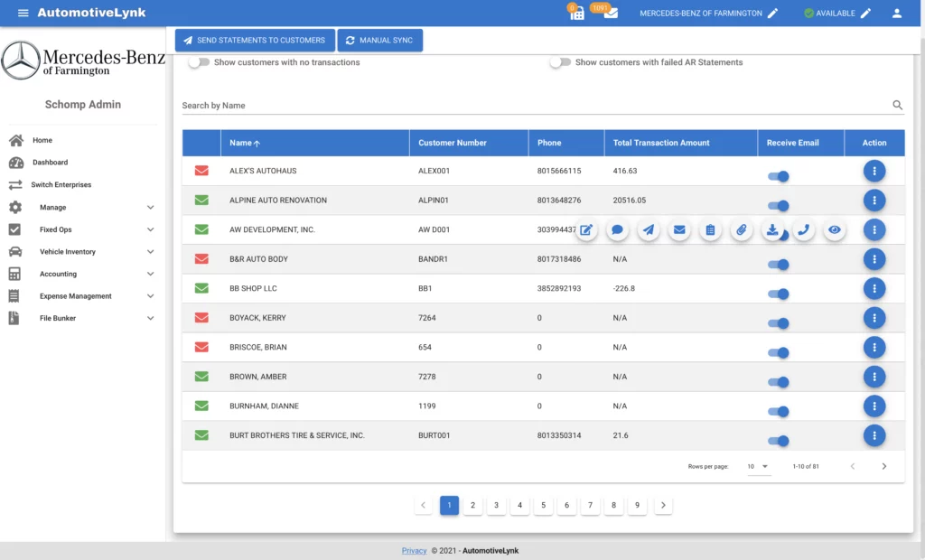This screenshot has height=560, width=925.
Task: Click the AutomotiveLynk title in header
Action: pos(91,13)
